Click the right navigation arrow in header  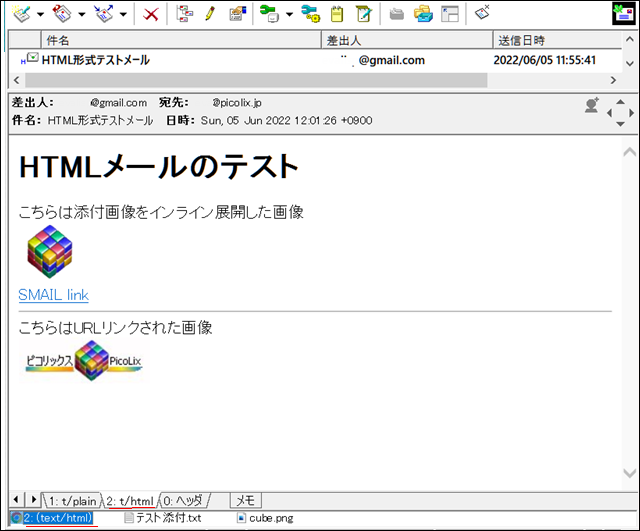(x=631, y=113)
